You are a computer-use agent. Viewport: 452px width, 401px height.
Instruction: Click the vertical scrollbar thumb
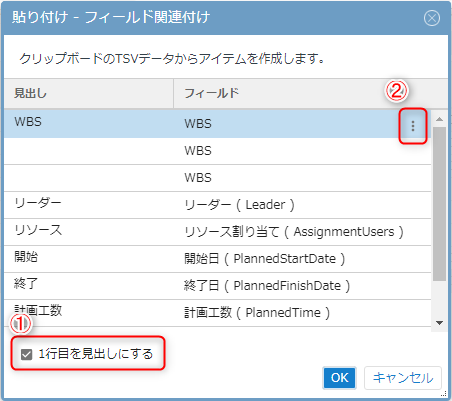pos(439,204)
